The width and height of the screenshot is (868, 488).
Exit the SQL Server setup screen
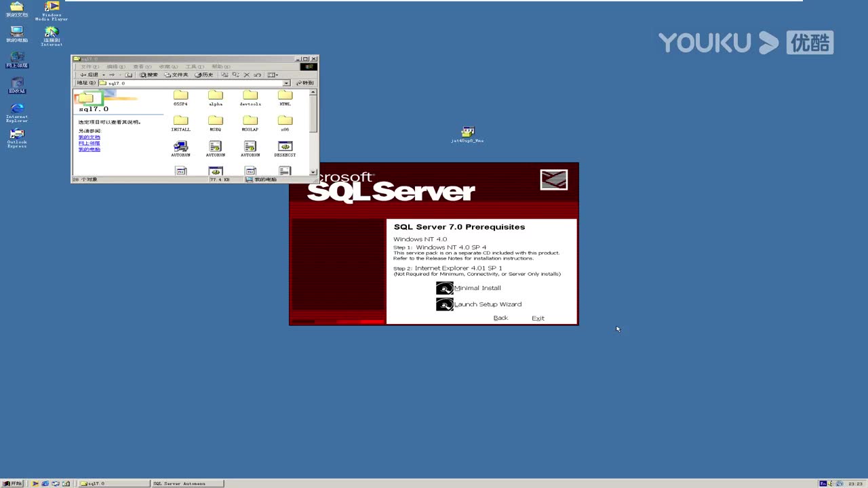point(538,318)
